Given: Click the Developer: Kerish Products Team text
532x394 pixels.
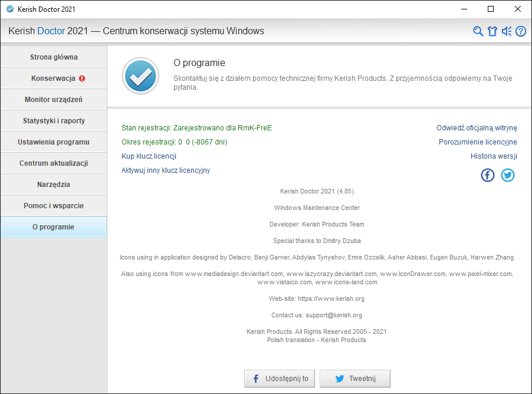Looking at the screenshot, I should (317, 224).
